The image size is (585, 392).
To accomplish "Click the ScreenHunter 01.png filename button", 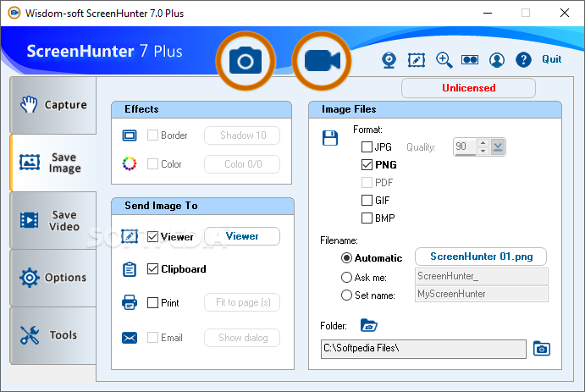I will point(481,257).
